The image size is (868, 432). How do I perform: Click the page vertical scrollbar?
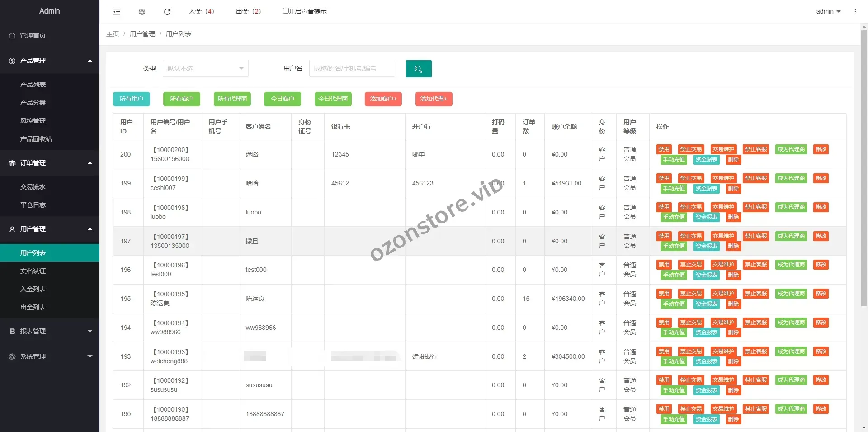click(x=864, y=167)
